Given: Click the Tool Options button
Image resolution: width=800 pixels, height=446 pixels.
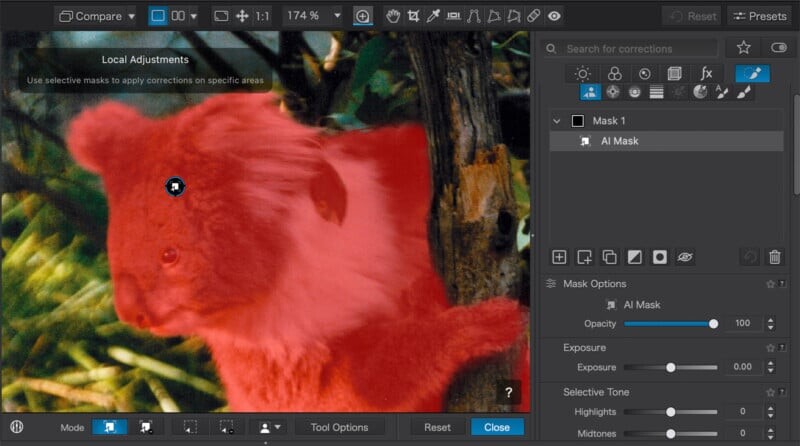Looking at the screenshot, I should [339, 427].
